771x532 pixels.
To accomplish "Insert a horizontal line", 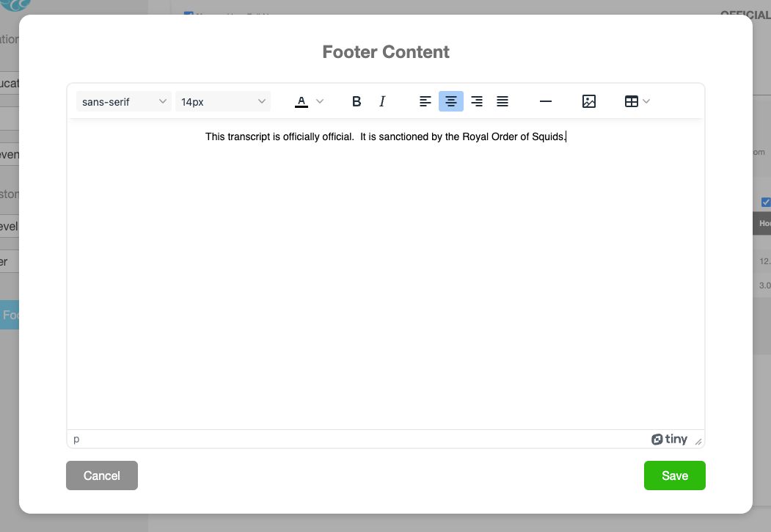I will (545, 101).
